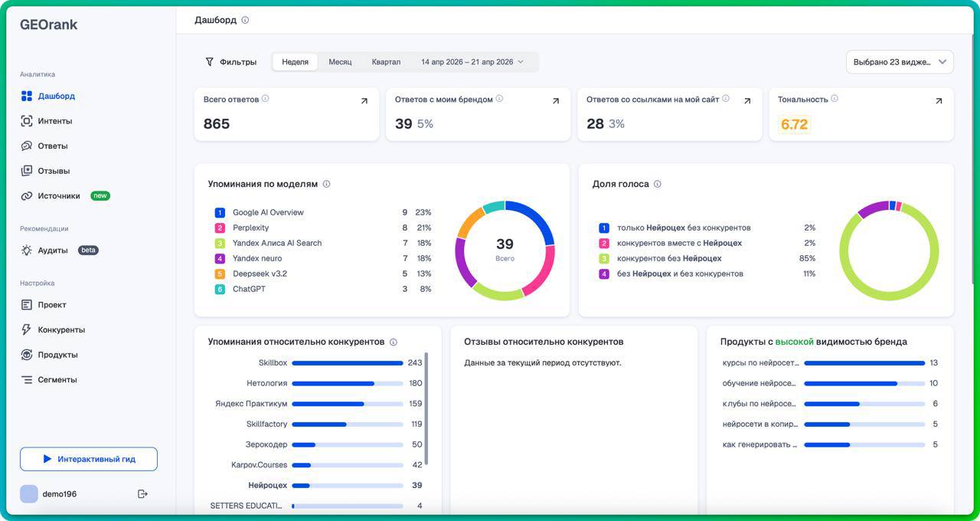The image size is (980, 521).
Task: Open the Ответов с моим брендом arrow
Action: (x=556, y=101)
